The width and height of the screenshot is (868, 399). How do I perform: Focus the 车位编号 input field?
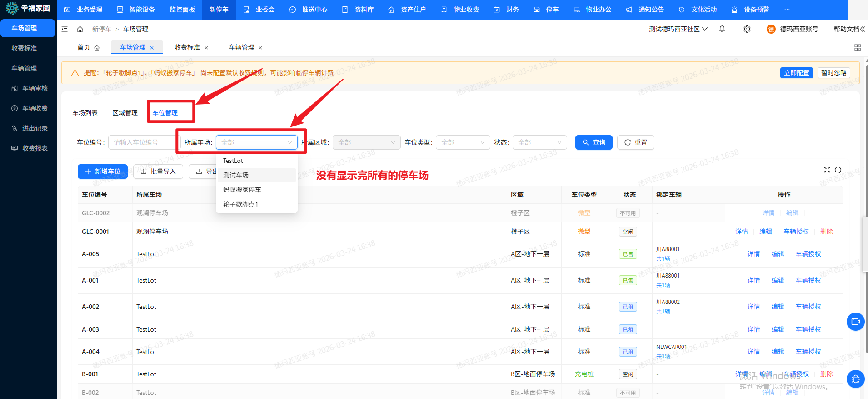point(142,142)
